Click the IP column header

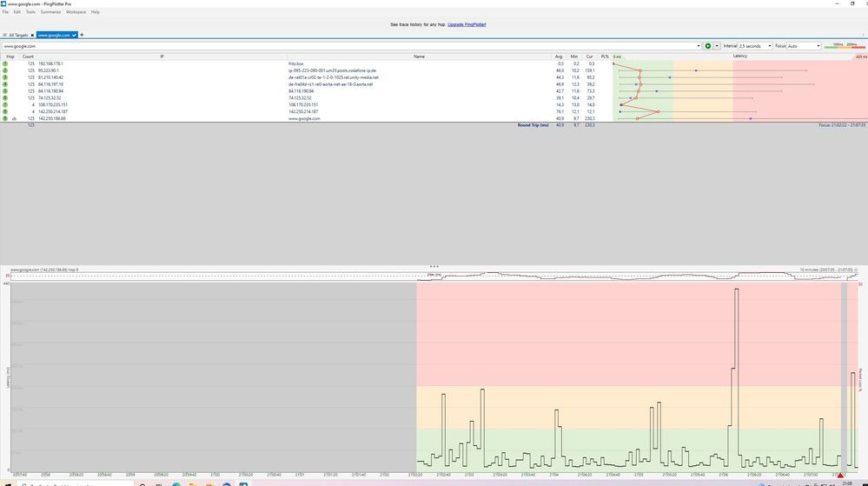[162, 57]
